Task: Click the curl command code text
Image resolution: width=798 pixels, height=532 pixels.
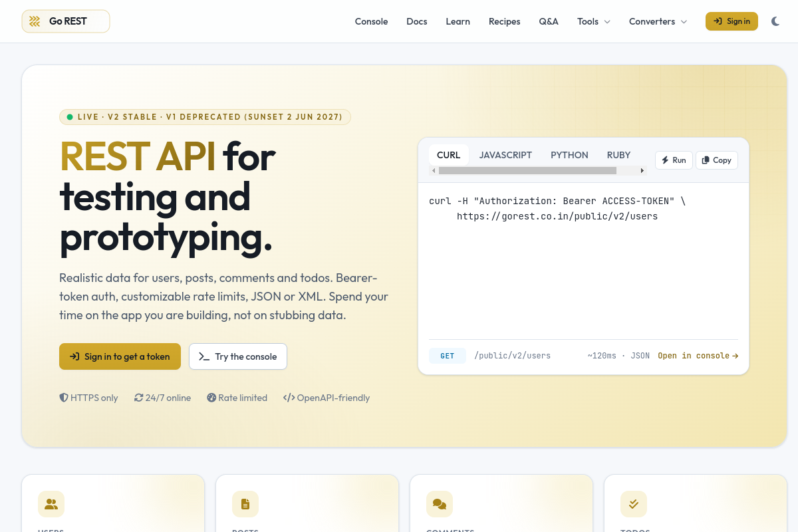Action: (x=557, y=201)
